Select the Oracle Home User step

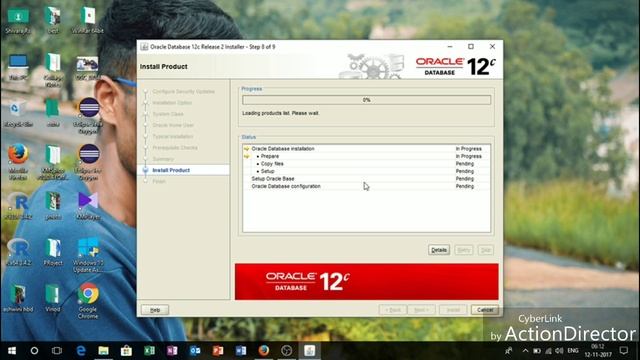(173, 125)
